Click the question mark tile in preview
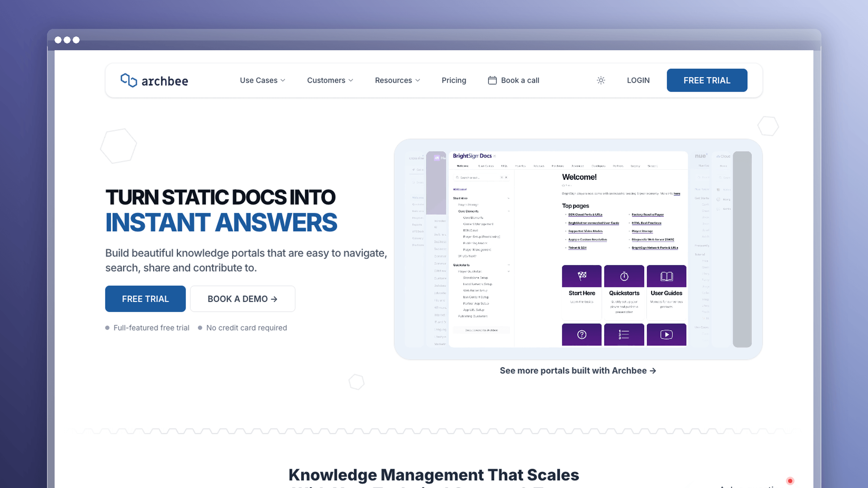Viewport: 868px width, 488px height. pos(582,334)
